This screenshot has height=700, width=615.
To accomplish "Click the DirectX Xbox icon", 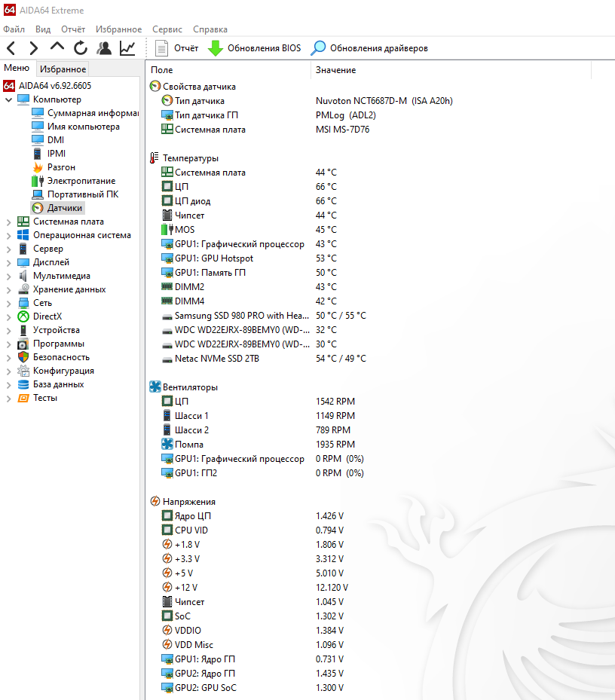I will pos(23,316).
